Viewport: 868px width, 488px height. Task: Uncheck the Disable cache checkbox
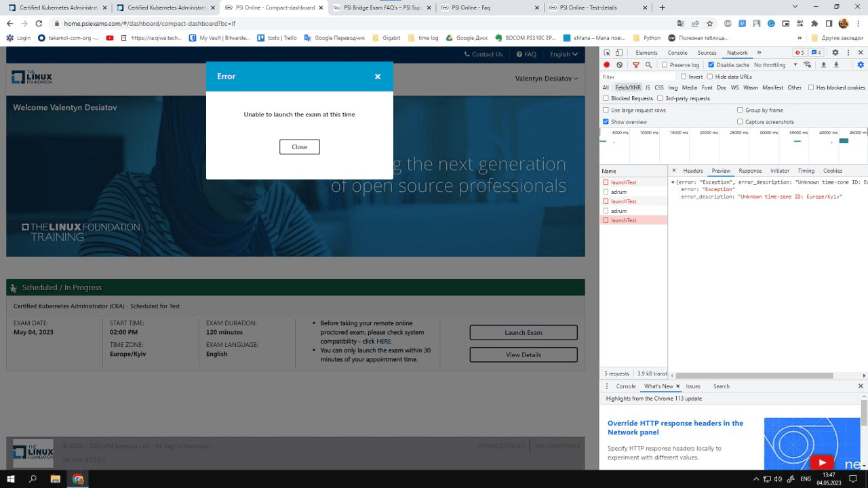pos(711,65)
